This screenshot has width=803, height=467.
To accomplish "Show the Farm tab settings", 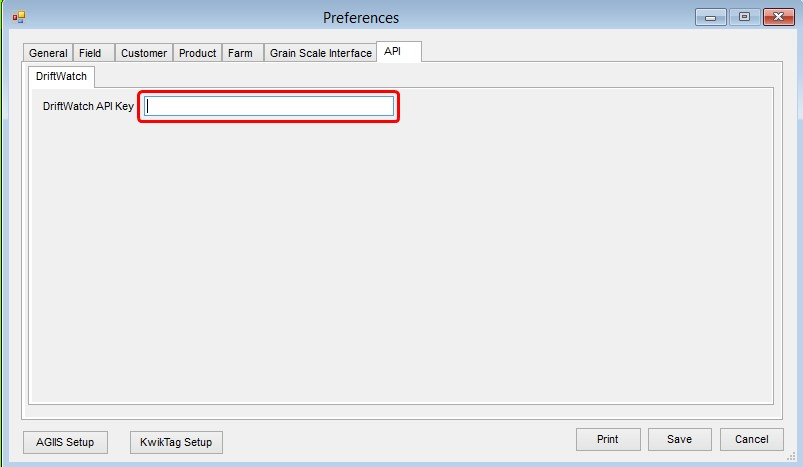I will [x=243, y=53].
